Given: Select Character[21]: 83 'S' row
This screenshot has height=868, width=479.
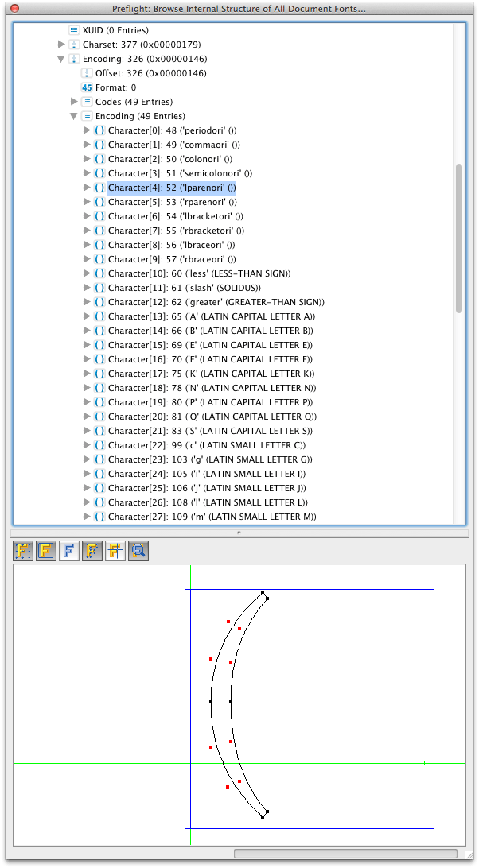Looking at the screenshot, I should 210,431.
